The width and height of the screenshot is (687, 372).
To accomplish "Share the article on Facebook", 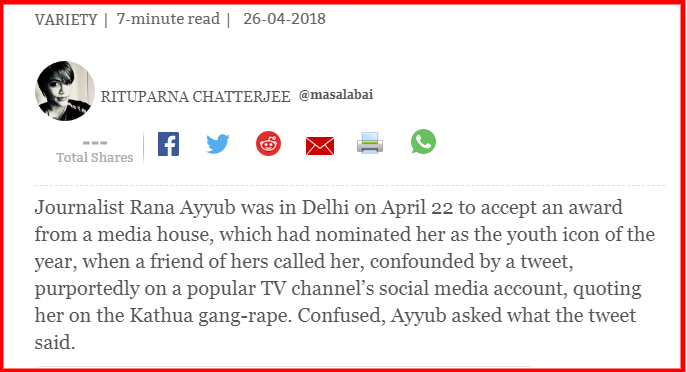I will tap(168, 144).
